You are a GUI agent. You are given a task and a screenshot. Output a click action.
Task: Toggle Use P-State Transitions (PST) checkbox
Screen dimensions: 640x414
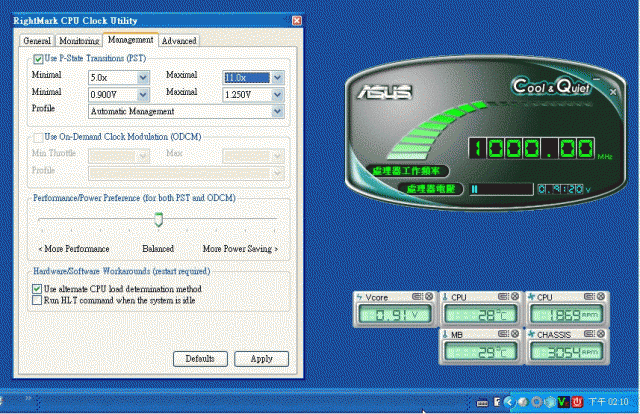point(38,59)
